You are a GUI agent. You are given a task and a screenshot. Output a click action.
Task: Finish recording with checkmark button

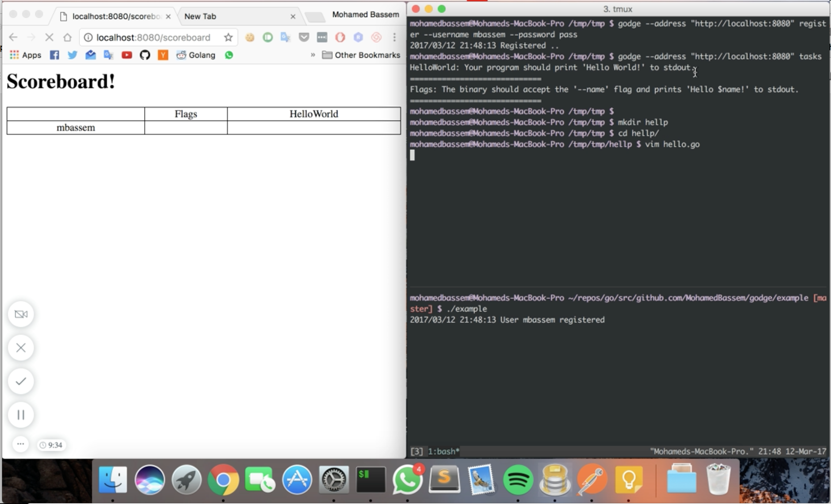coord(21,381)
